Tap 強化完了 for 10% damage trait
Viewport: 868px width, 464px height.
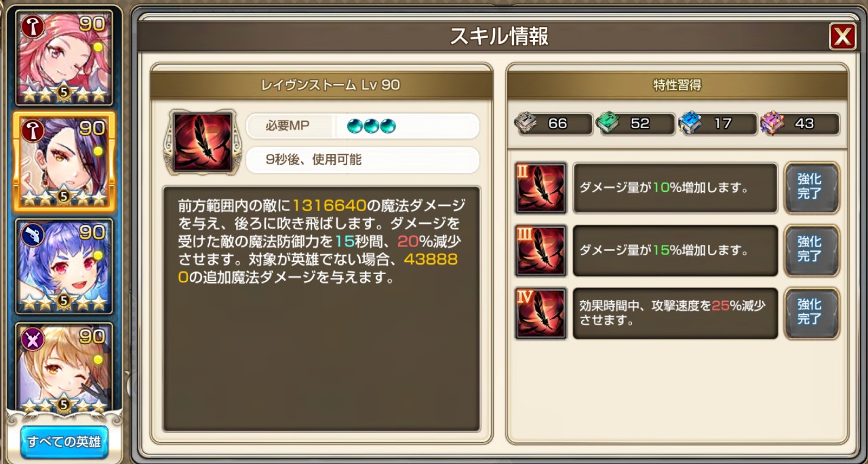812,187
